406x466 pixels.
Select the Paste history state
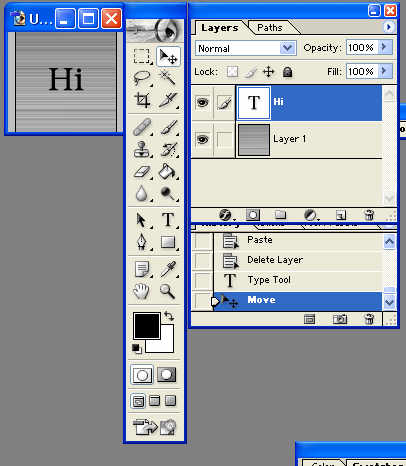(297, 240)
